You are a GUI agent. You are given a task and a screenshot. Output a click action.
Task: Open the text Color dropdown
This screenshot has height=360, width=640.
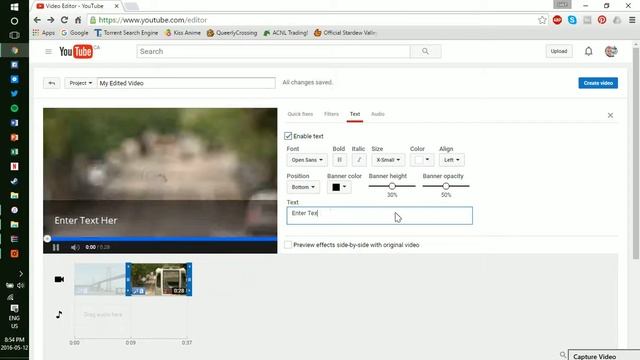click(422, 160)
